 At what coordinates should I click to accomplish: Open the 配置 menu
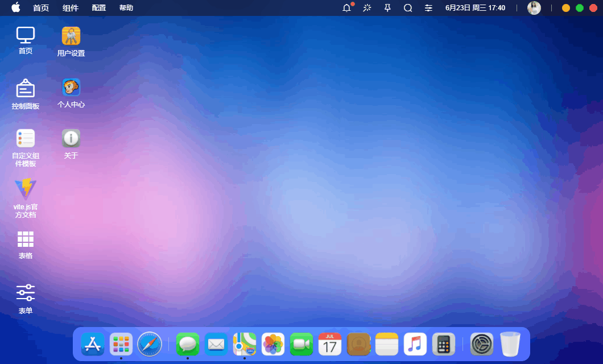(98, 8)
